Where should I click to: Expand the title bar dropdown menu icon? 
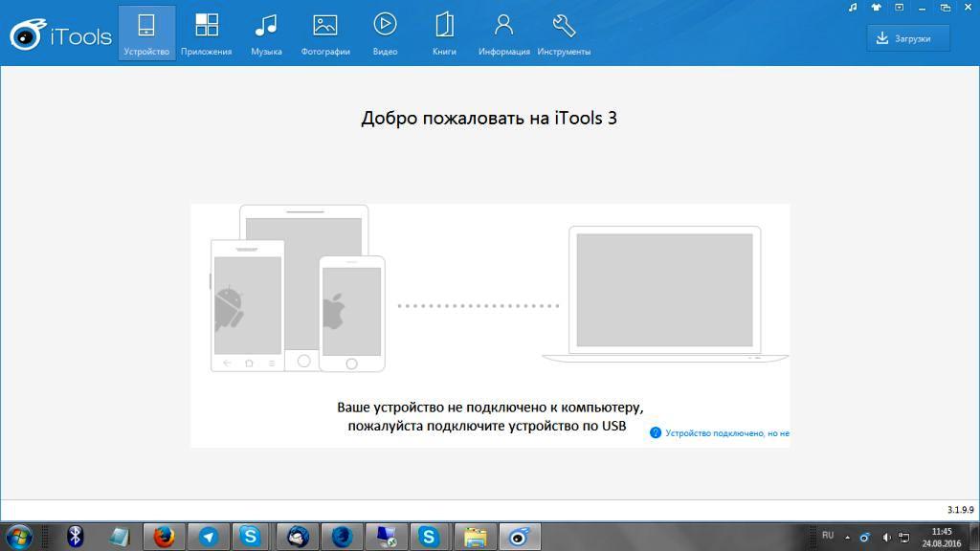pos(900,8)
